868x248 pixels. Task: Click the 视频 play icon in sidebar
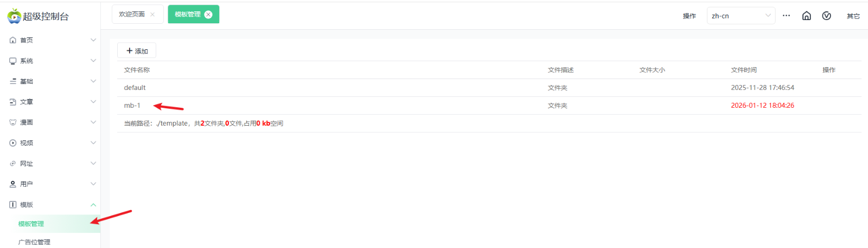[13, 143]
